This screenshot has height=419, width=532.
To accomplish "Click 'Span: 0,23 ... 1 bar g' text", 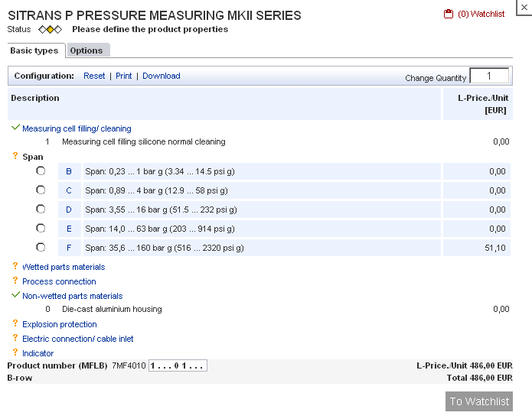I will pyautogui.click(x=160, y=171).
